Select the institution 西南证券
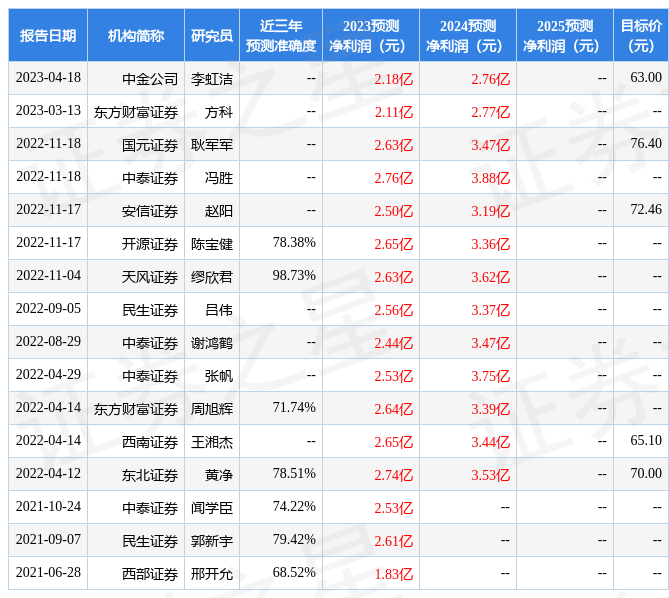Image resolution: width=669 pixels, height=598 pixels. tap(150, 442)
